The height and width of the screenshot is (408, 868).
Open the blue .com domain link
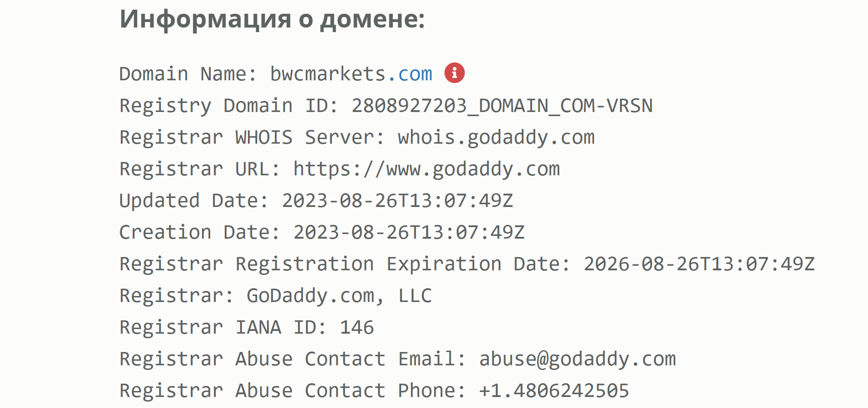point(410,74)
